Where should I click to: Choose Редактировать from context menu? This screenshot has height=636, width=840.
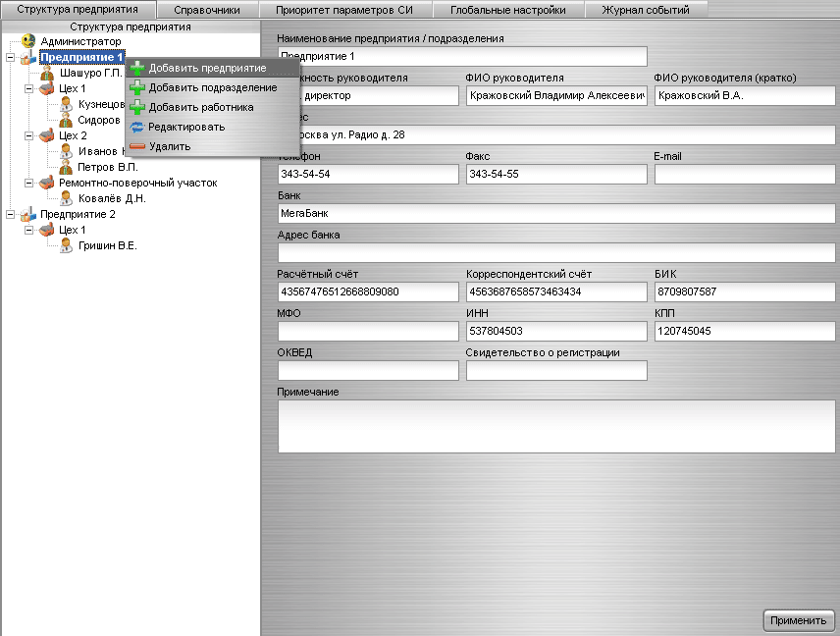pyautogui.click(x=213, y=127)
